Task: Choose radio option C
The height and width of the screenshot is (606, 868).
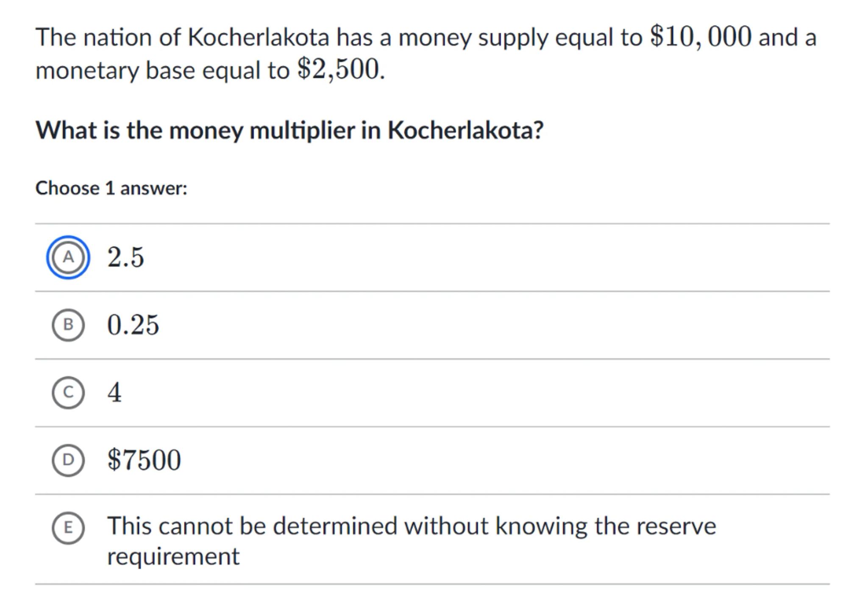Action: click(68, 392)
